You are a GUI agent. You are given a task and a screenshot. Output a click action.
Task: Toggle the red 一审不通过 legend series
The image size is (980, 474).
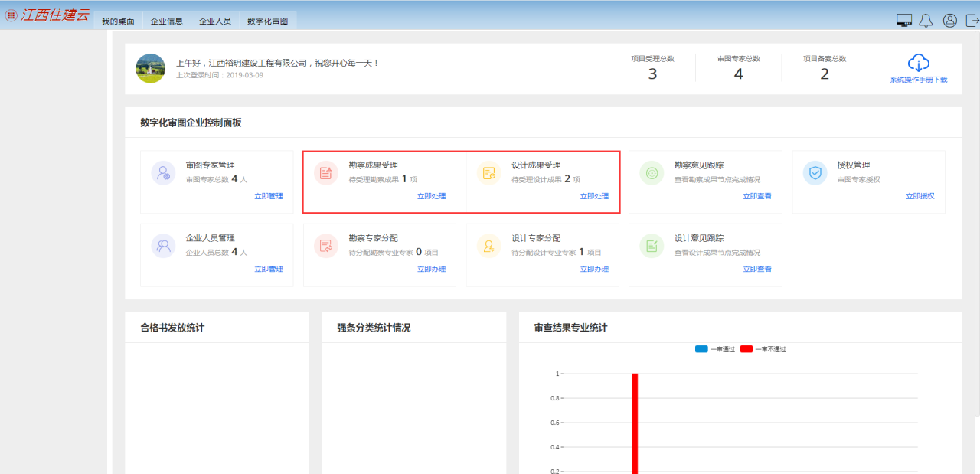click(x=763, y=349)
